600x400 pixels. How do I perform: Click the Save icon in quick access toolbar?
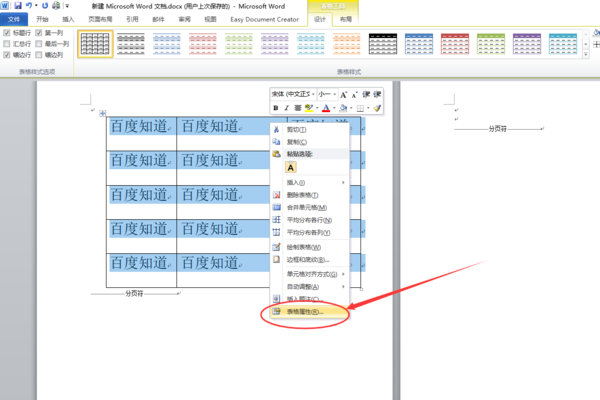point(18,6)
